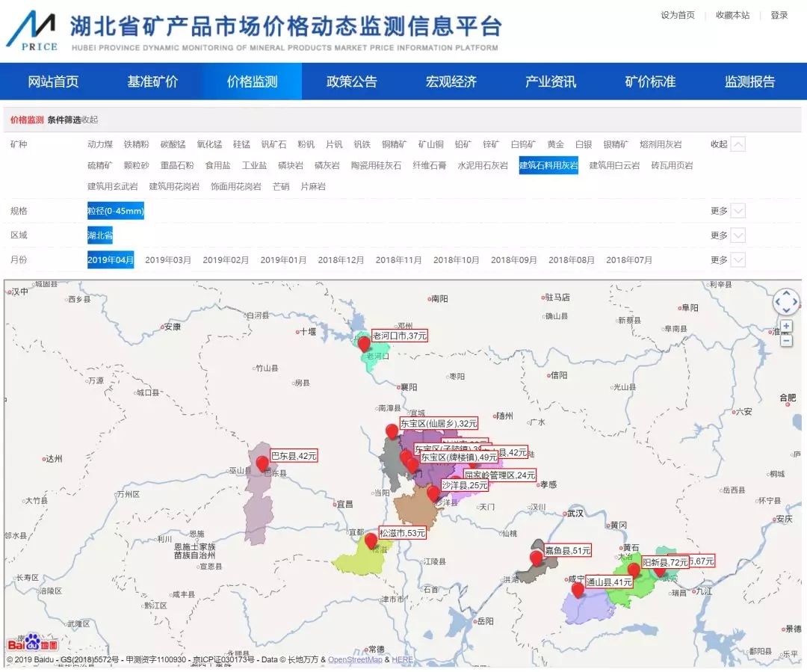807x672 pixels.
Task: Click the map zoom out minus button
Action: [786, 341]
